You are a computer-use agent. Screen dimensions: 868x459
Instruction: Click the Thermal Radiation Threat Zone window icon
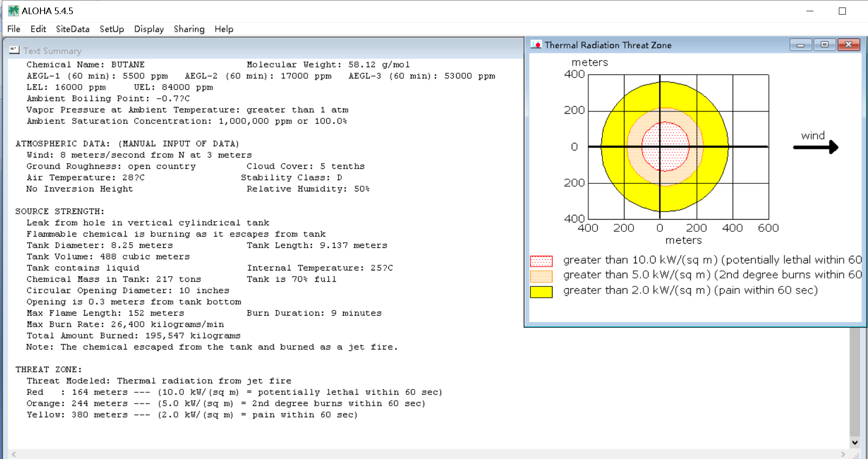(536, 45)
